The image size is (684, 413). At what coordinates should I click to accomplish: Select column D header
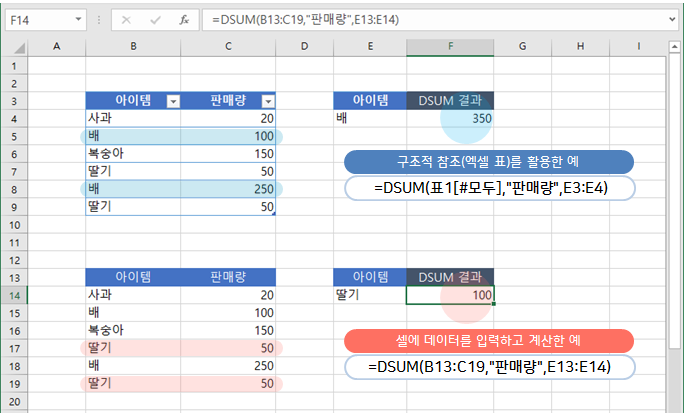pyautogui.click(x=304, y=46)
